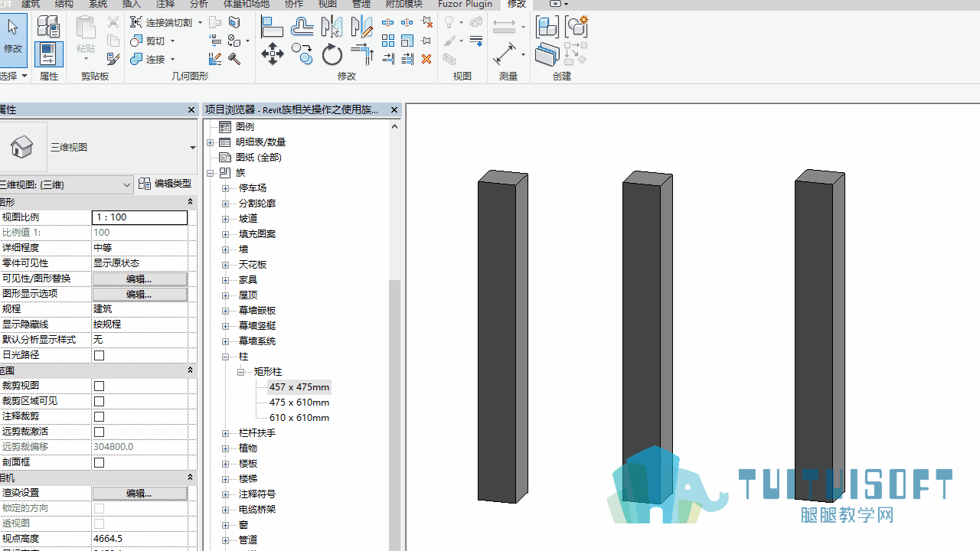Click the 编辑类型 button

pos(165,184)
